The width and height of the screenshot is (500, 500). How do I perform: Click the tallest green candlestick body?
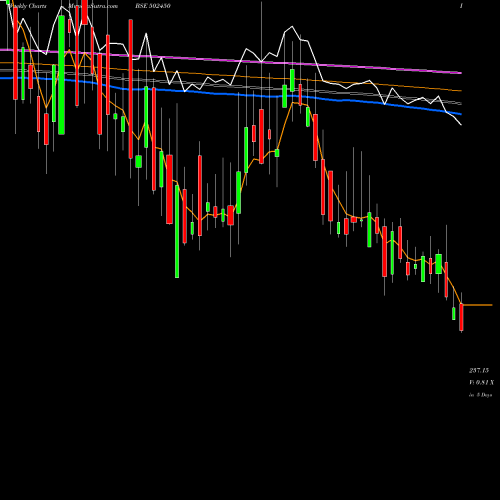(61, 75)
